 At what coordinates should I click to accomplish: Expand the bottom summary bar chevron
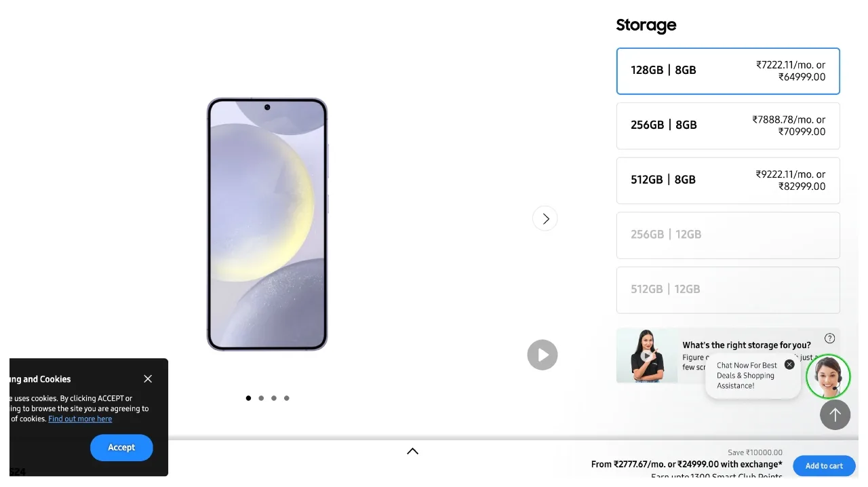412,451
